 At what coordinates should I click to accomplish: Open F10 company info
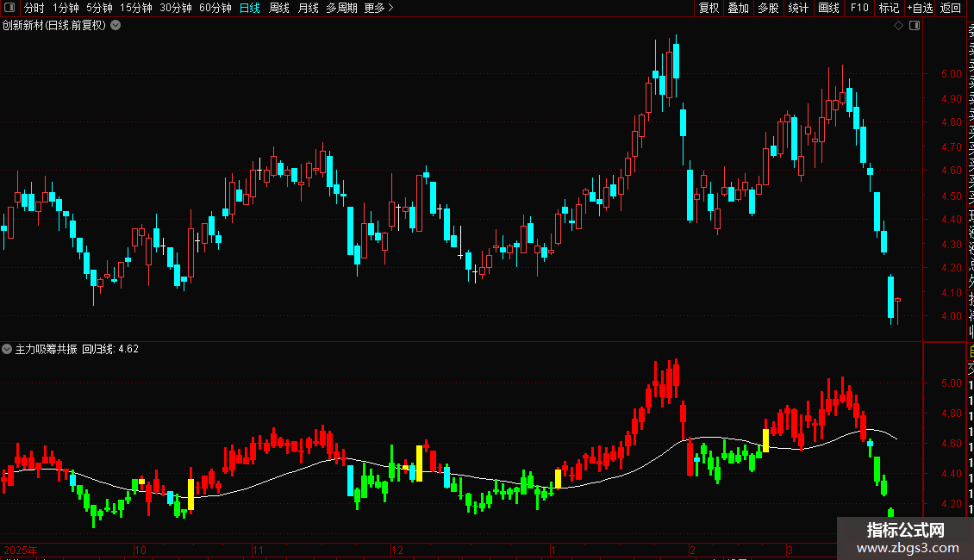[x=859, y=8]
